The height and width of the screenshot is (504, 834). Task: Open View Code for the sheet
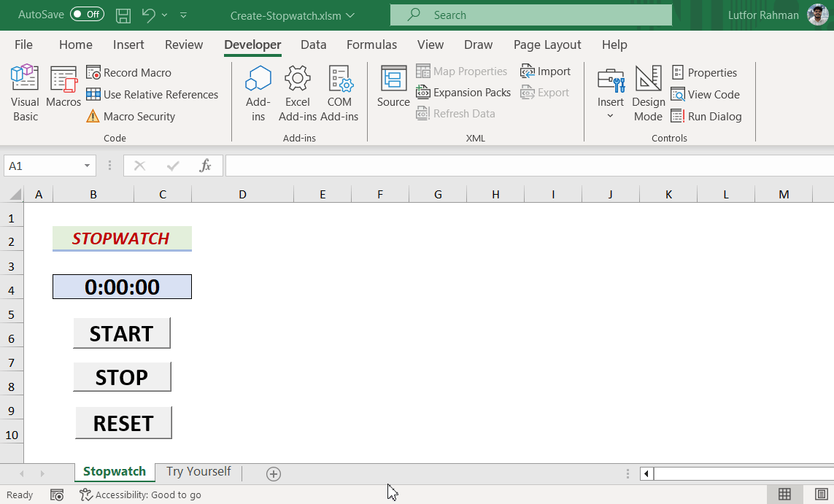(x=706, y=94)
